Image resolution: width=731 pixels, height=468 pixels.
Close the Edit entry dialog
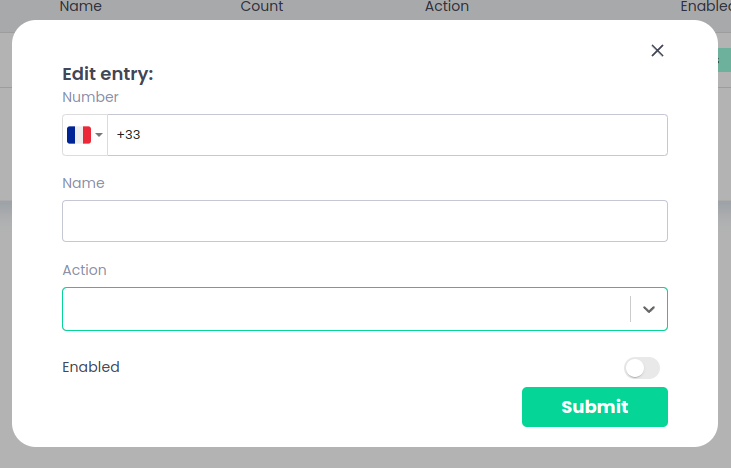coord(657,51)
